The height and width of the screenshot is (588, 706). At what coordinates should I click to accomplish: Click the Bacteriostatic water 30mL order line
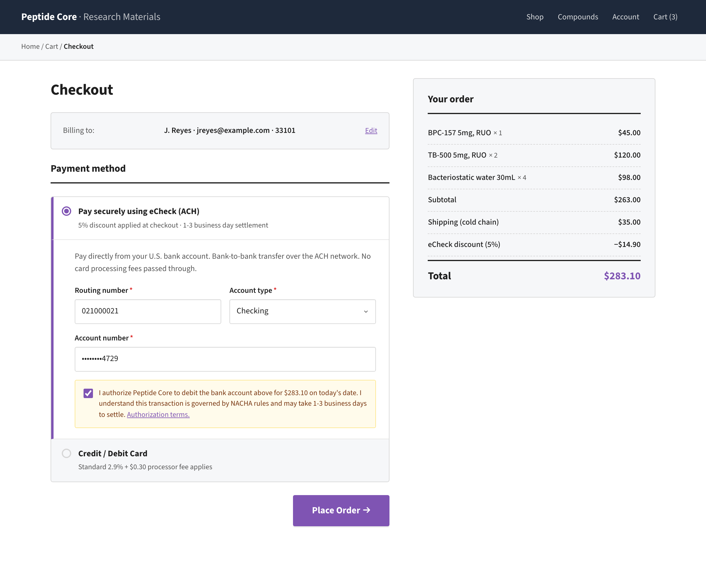click(x=534, y=177)
